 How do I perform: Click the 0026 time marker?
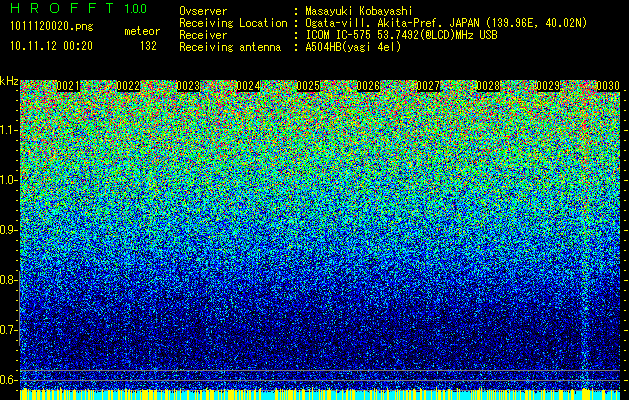click(368, 86)
